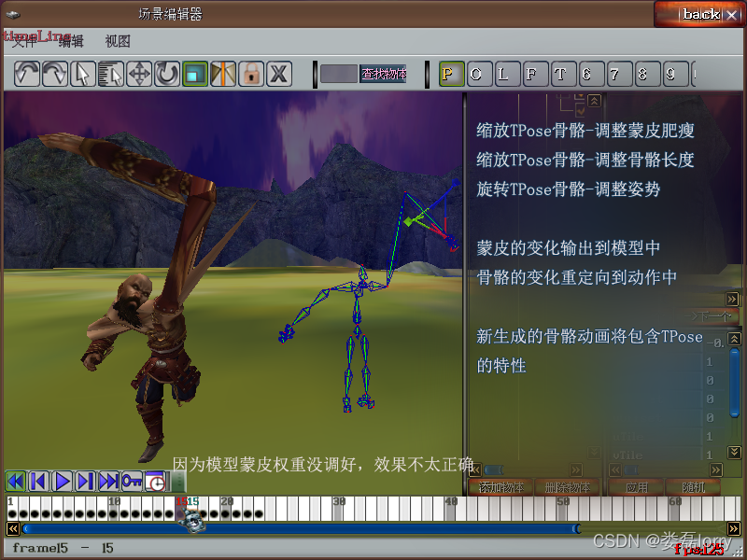Play the animation

pos(62,482)
